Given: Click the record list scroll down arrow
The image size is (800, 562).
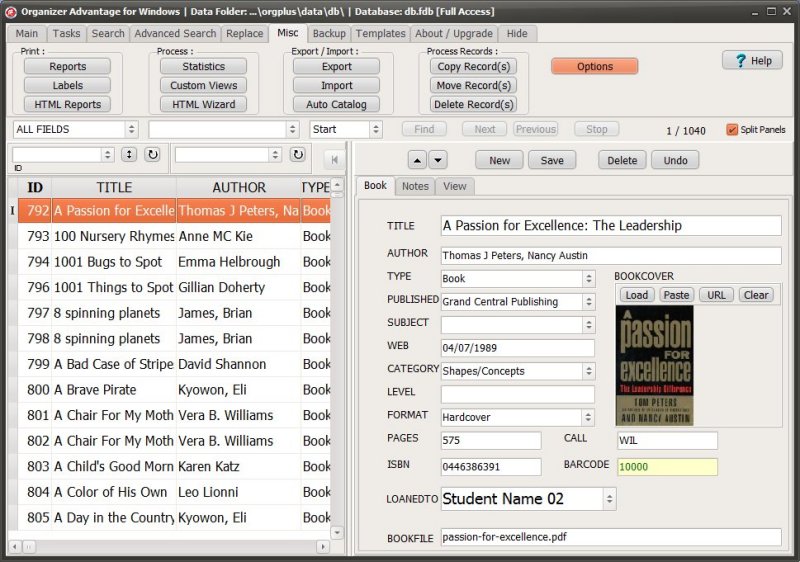Looking at the screenshot, I should pos(337,533).
